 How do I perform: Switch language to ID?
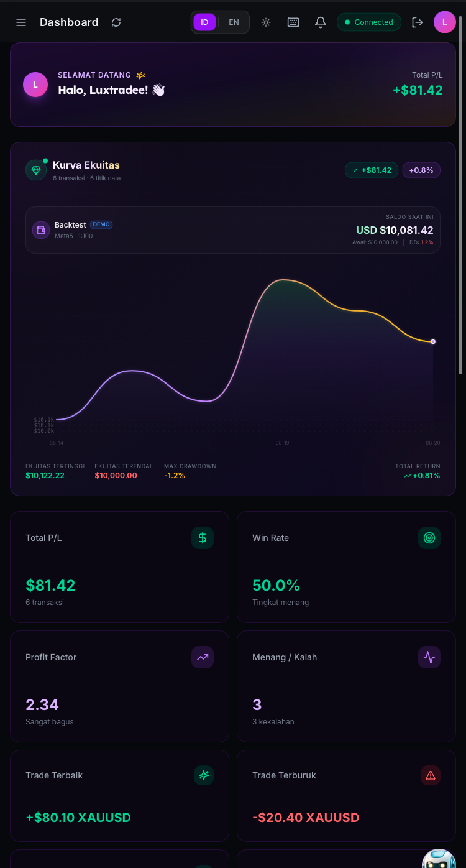tap(204, 22)
